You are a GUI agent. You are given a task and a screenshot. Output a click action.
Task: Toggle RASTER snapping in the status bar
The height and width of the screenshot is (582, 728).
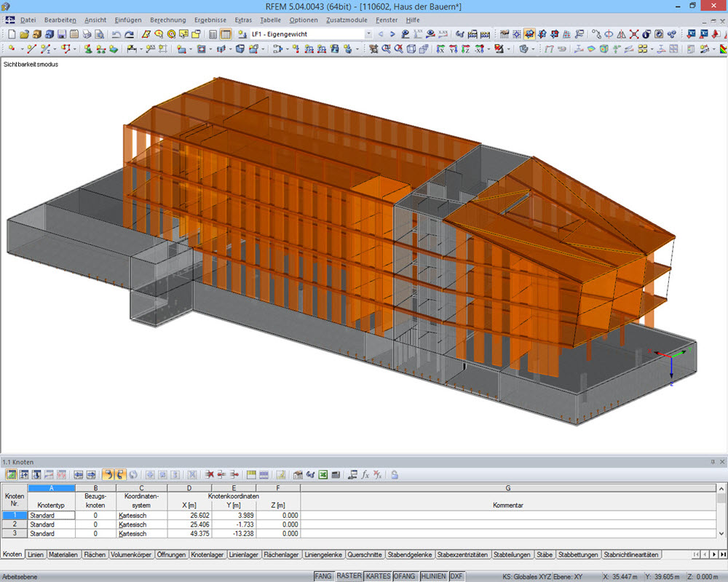(x=349, y=575)
